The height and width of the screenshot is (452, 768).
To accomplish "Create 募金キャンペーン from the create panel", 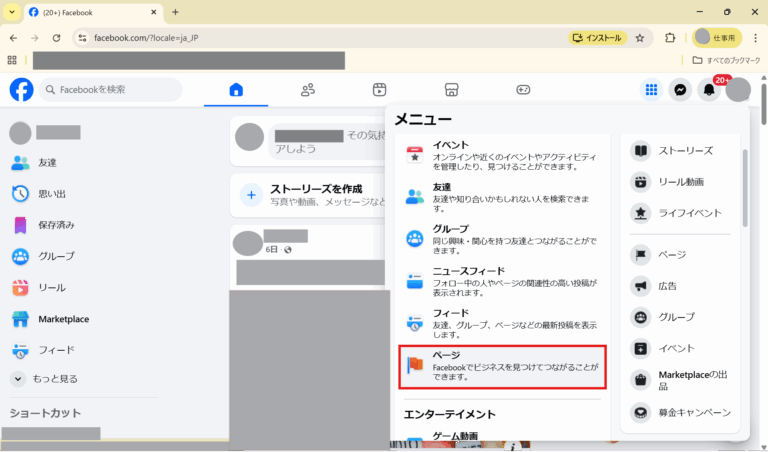I will 680,413.
